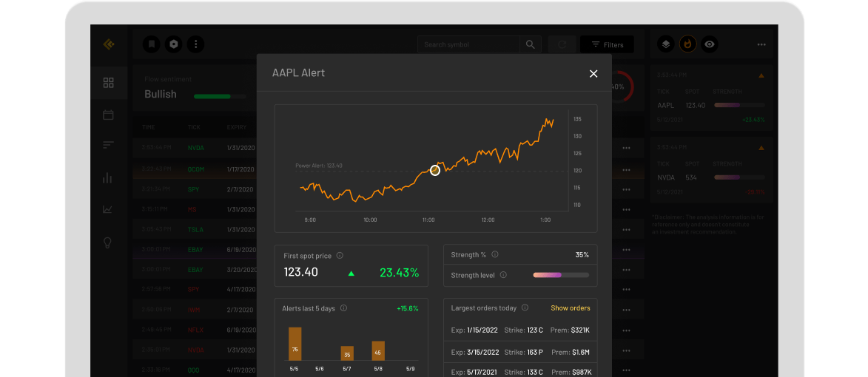This screenshot has width=868, height=377.
Task: Click the Strength level bar
Action: (x=561, y=275)
